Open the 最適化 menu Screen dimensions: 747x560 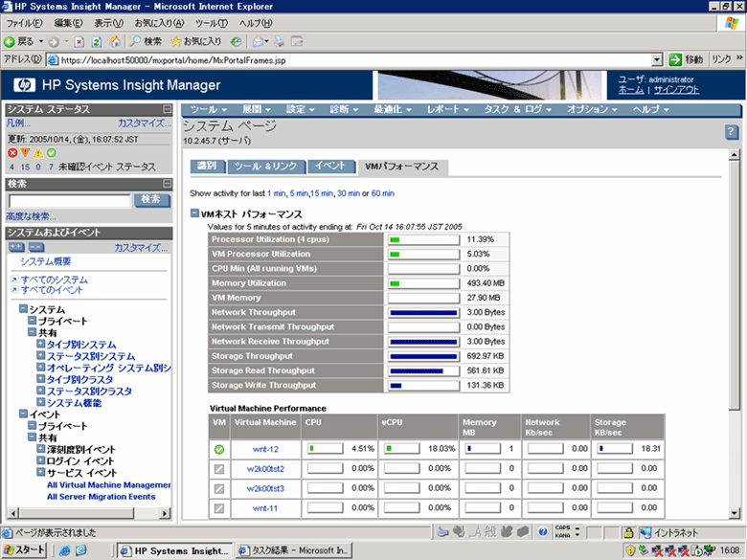point(392,109)
